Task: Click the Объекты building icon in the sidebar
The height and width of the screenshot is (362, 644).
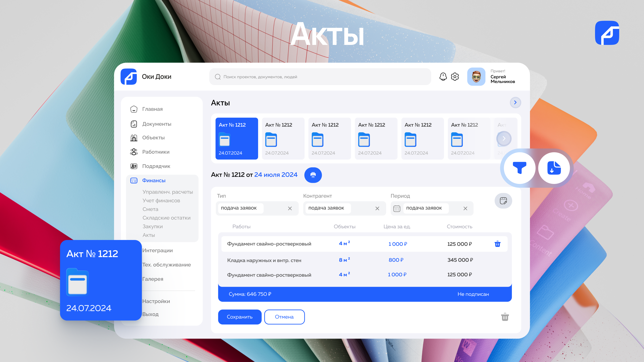Action: pyautogui.click(x=134, y=138)
